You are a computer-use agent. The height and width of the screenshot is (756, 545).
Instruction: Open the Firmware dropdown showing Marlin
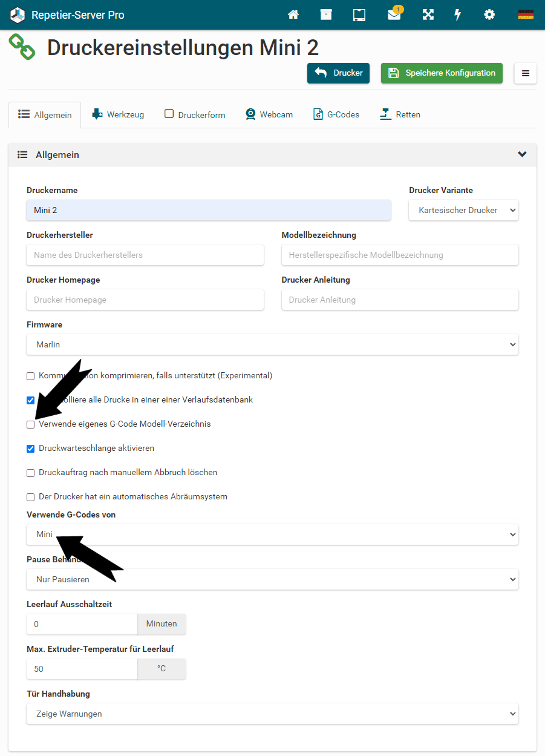273,344
